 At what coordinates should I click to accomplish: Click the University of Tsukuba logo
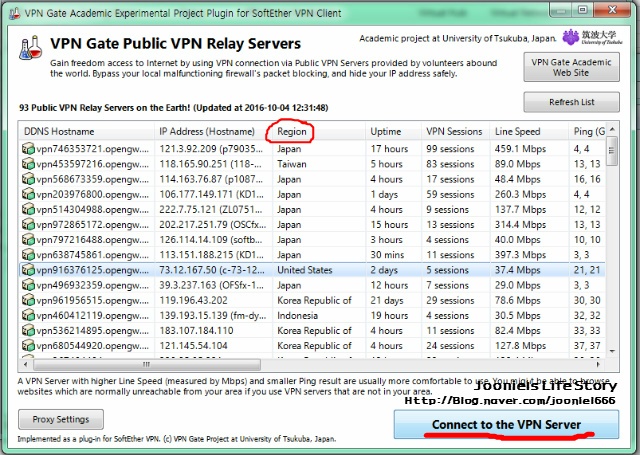[x=592, y=37]
